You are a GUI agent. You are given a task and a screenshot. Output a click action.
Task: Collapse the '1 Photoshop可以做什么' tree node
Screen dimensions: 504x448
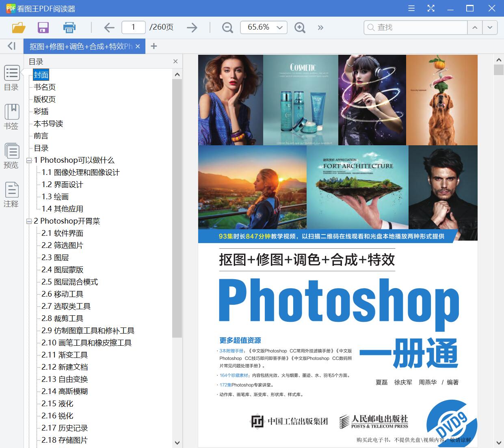click(x=29, y=161)
